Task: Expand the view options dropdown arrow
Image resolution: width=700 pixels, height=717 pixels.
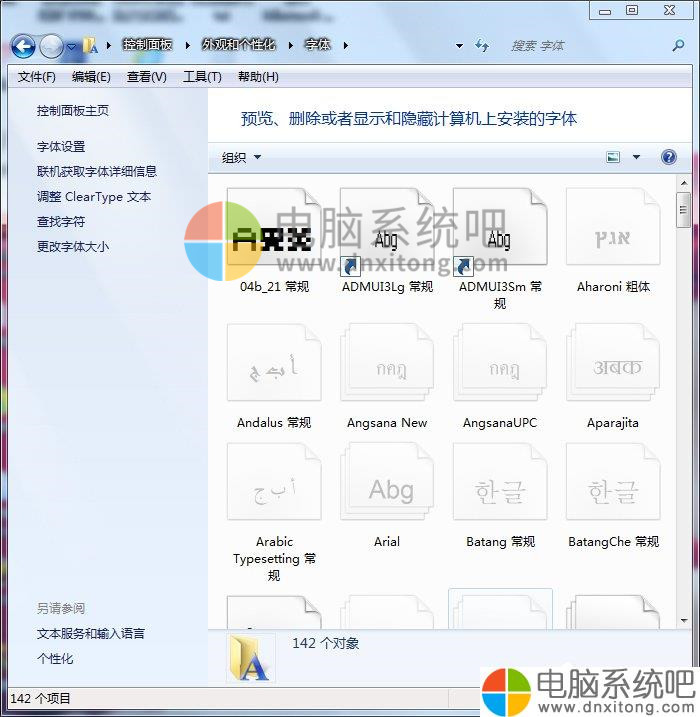Action: point(636,157)
